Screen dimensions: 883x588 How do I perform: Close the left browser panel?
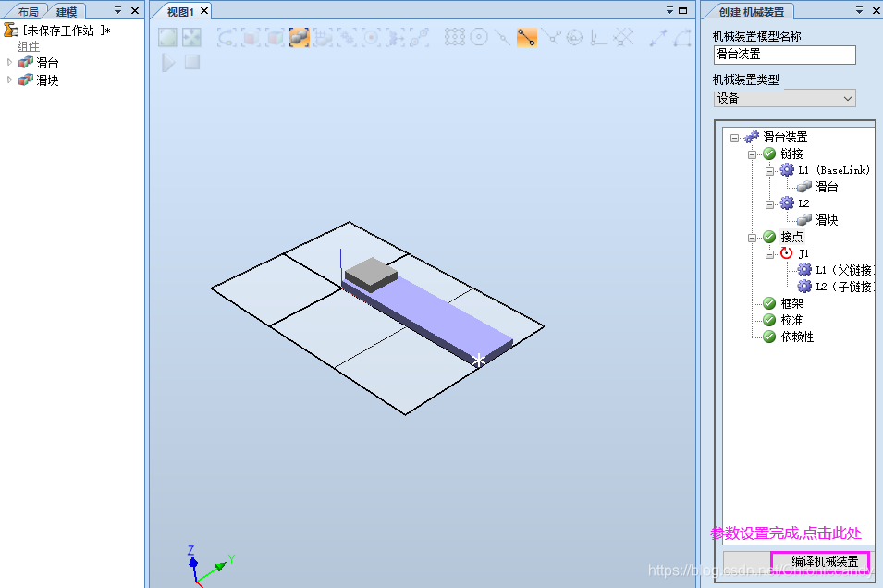point(135,11)
